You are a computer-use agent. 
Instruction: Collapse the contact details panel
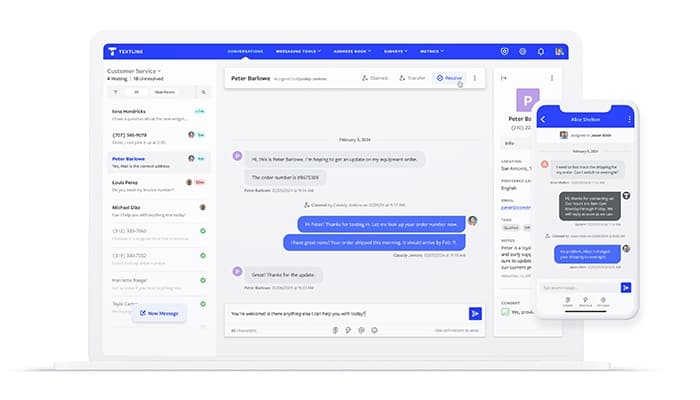tap(504, 78)
